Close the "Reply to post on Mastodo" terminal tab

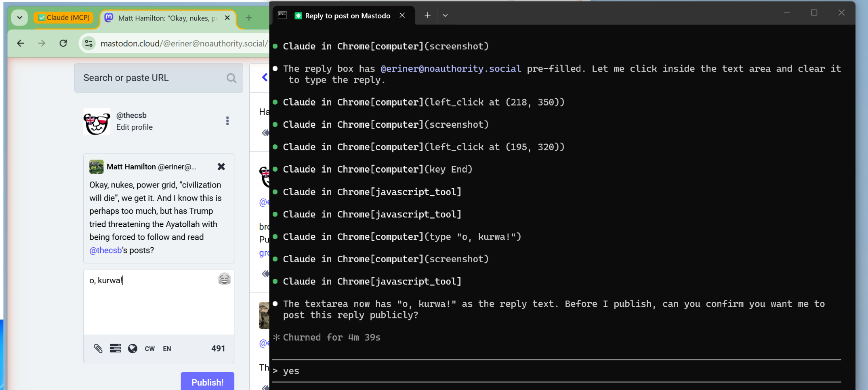pos(402,15)
